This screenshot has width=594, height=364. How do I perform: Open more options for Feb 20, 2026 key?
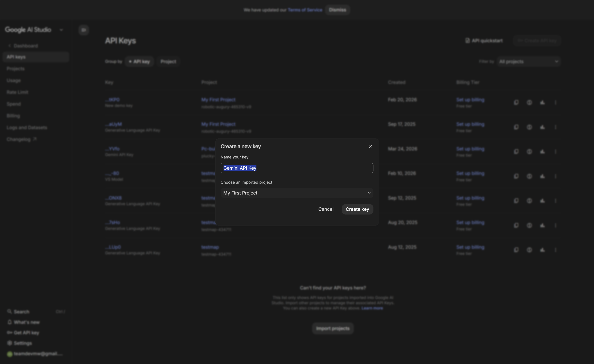(555, 102)
